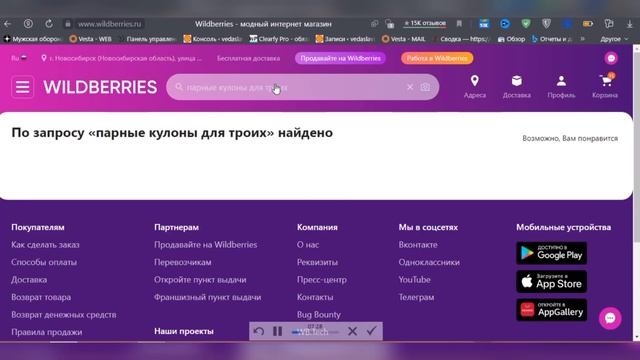Open the Корзина cart icon
Image resolution: width=640 pixels, height=360 pixels.
605,87
